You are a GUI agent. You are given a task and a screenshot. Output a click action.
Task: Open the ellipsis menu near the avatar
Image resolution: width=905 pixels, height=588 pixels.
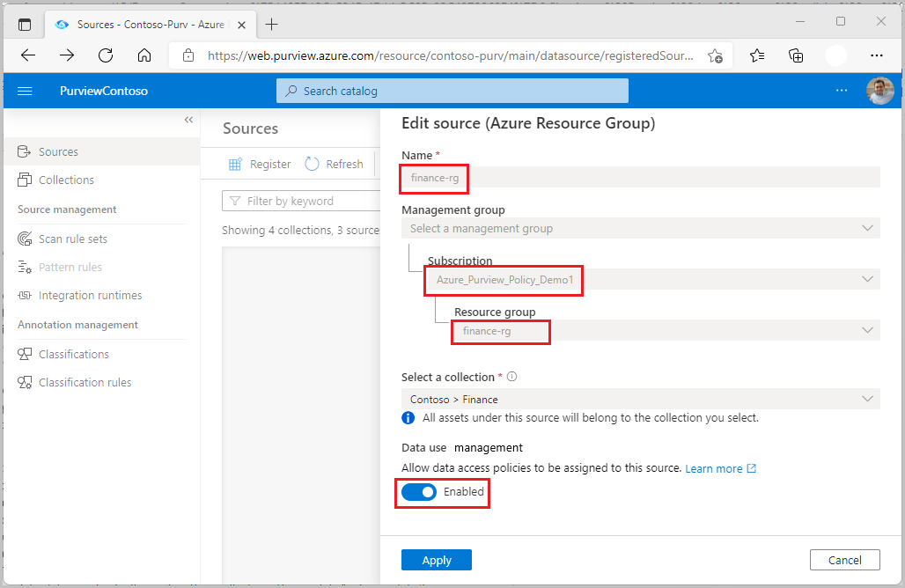pos(842,90)
